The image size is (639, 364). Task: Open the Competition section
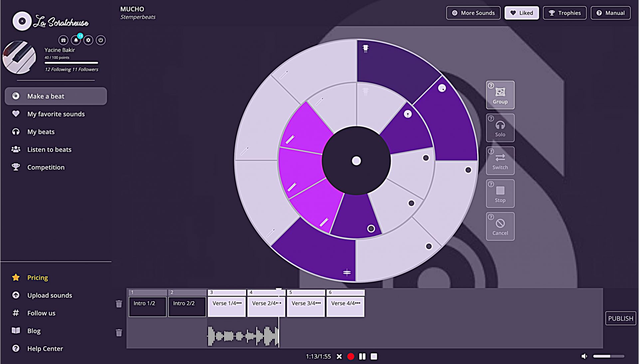click(46, 167)
